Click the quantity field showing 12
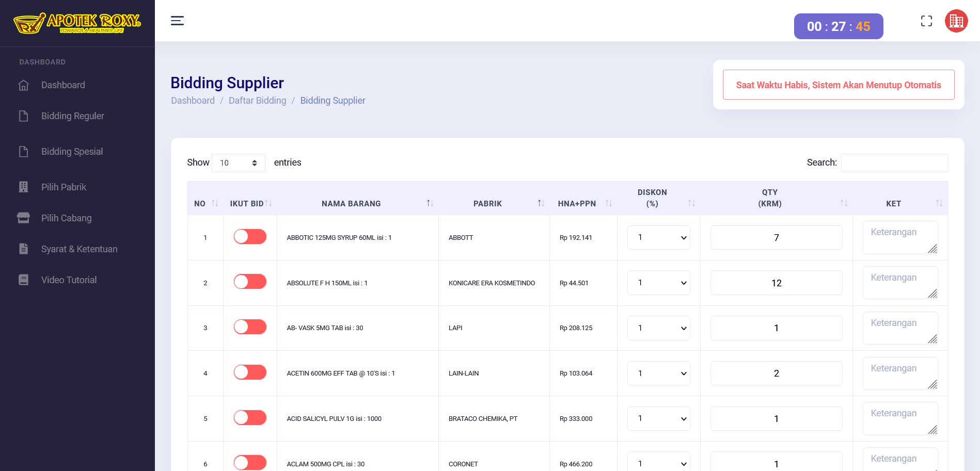This screenshot has width=980, height=471. tap(776, 283)
